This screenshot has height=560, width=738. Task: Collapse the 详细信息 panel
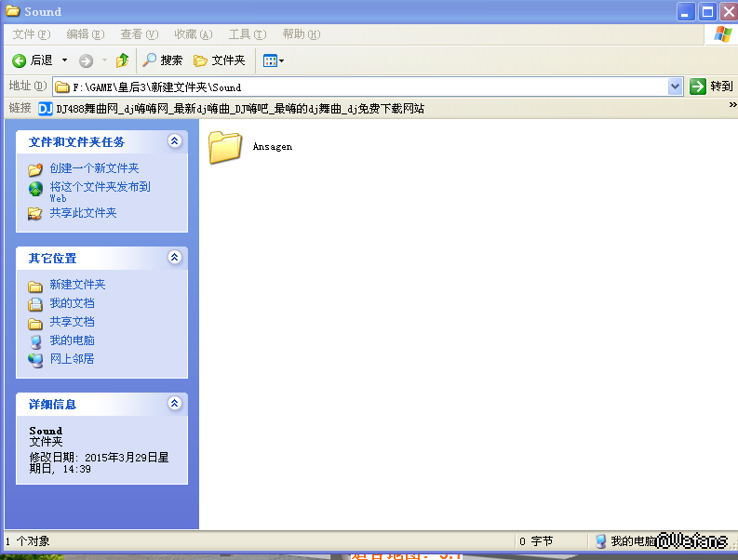click(175, 403)
